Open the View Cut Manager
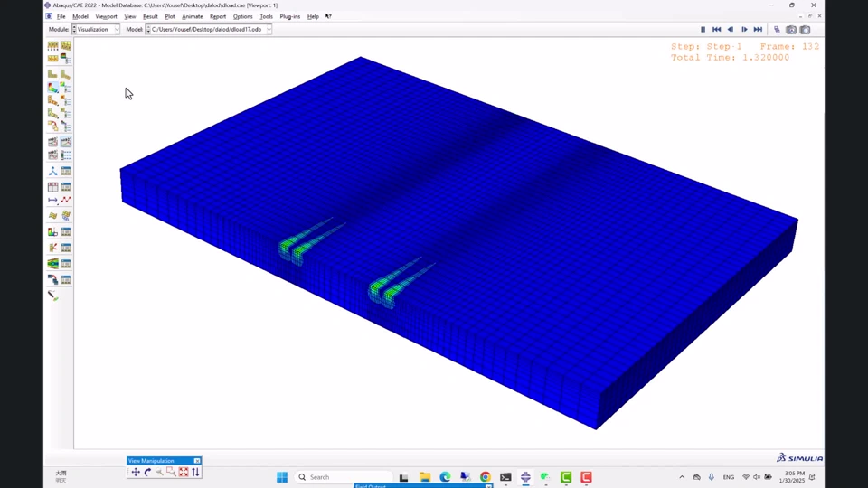 pyautogui.click(x=66, y=264)
